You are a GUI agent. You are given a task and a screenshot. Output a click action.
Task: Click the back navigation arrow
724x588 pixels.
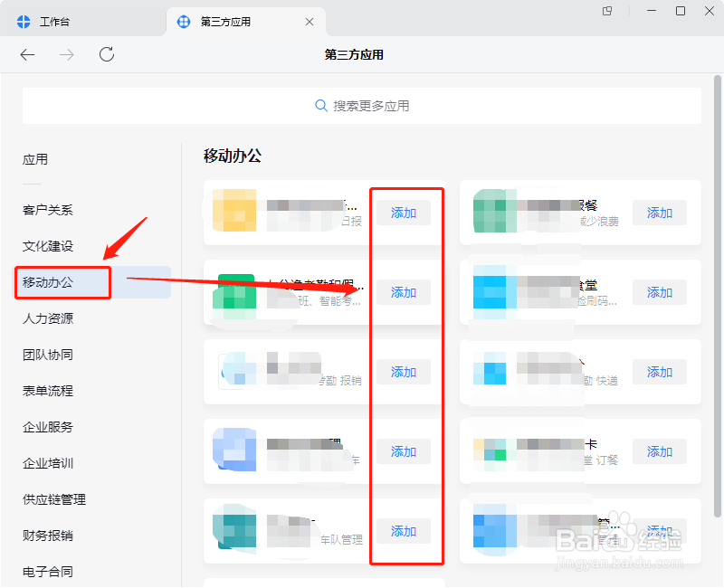(x=27, y=54)
